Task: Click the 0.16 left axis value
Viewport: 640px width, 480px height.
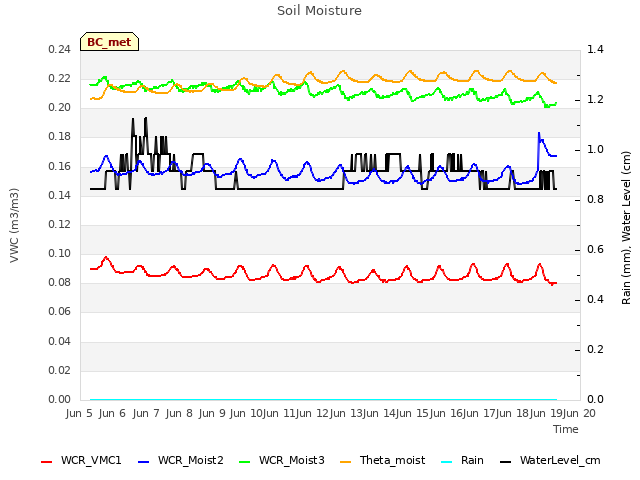Action: click(60, 166)
